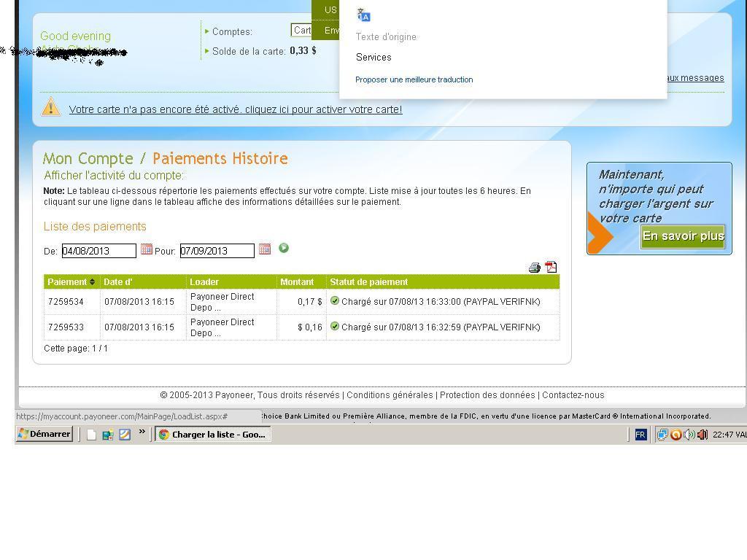Sort the table by the Paiement column arrows
Screen dimensions: 747x560
(93, 282)
